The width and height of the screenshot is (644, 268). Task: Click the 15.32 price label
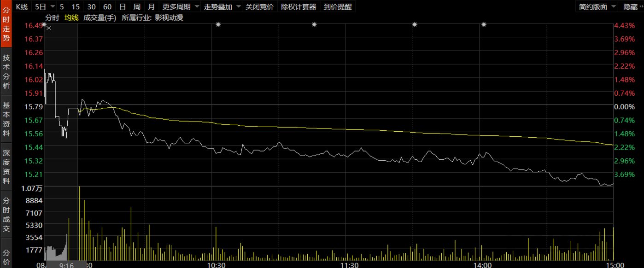click(x=34, y=161)
